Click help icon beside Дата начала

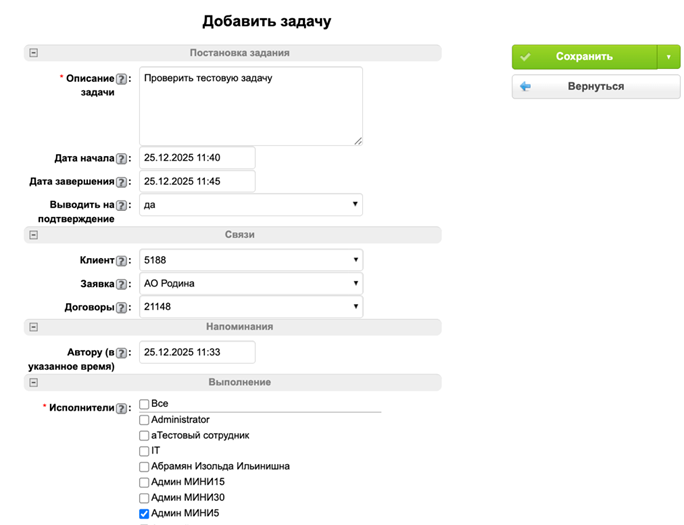pos(122,158)
